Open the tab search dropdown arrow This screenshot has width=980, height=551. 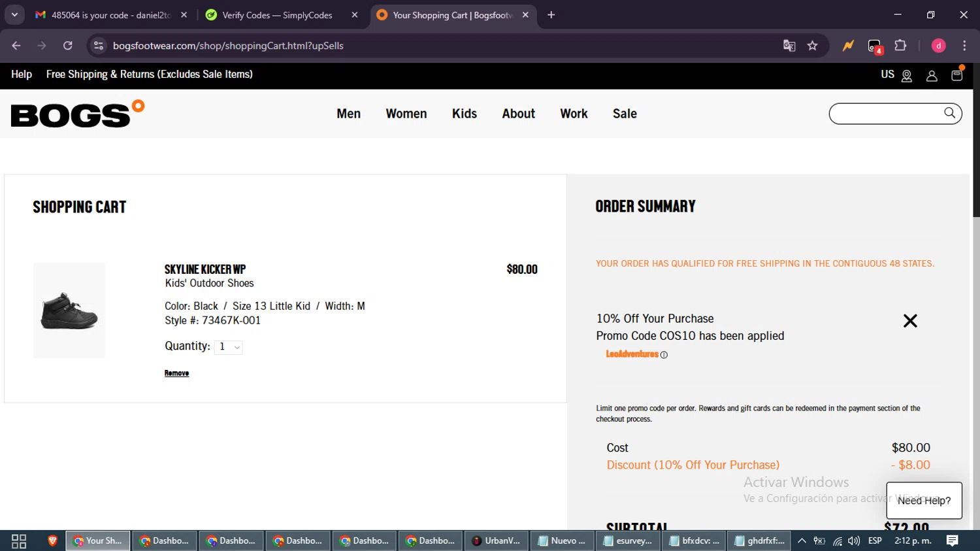tap(14, 15)
